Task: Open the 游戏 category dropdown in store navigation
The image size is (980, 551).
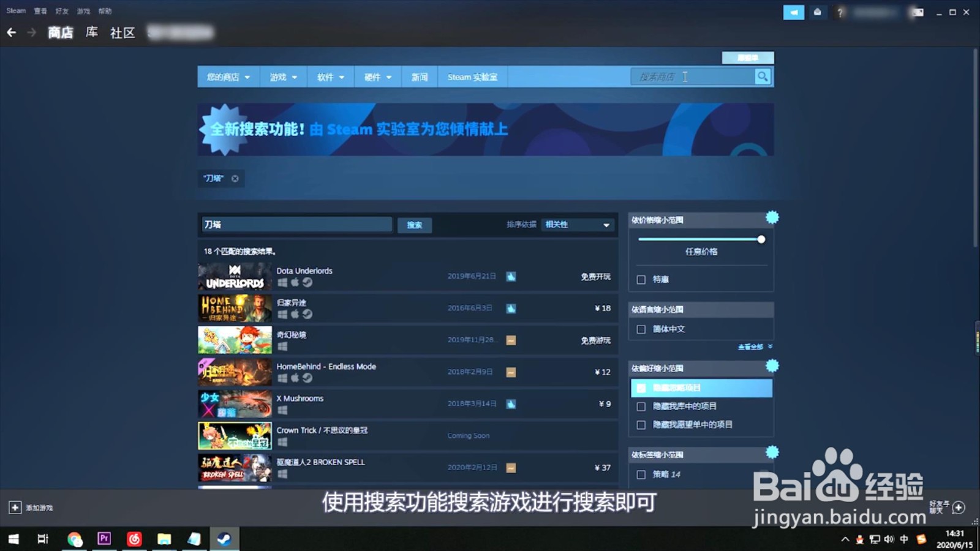Action: tap(283, 77)
